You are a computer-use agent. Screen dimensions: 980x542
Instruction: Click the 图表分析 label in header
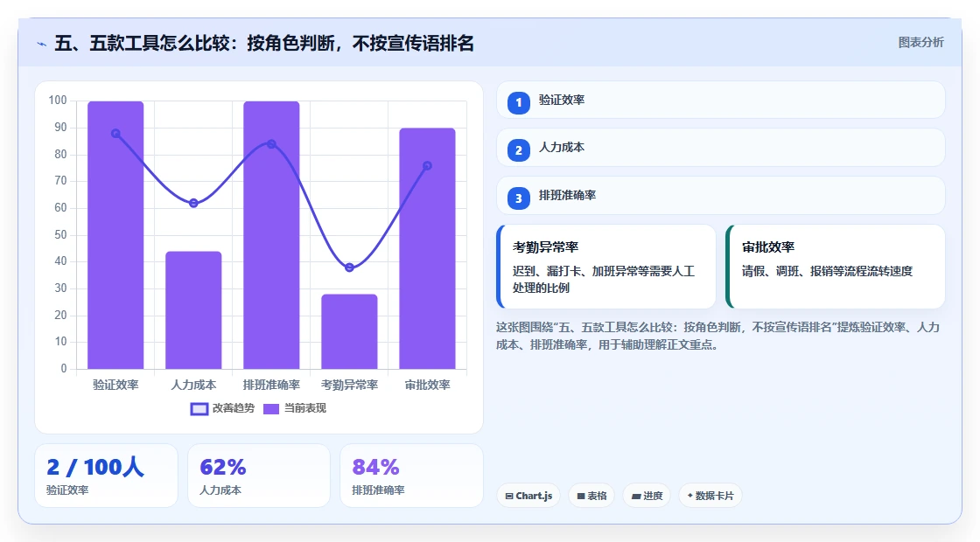(x=921, y=43)
